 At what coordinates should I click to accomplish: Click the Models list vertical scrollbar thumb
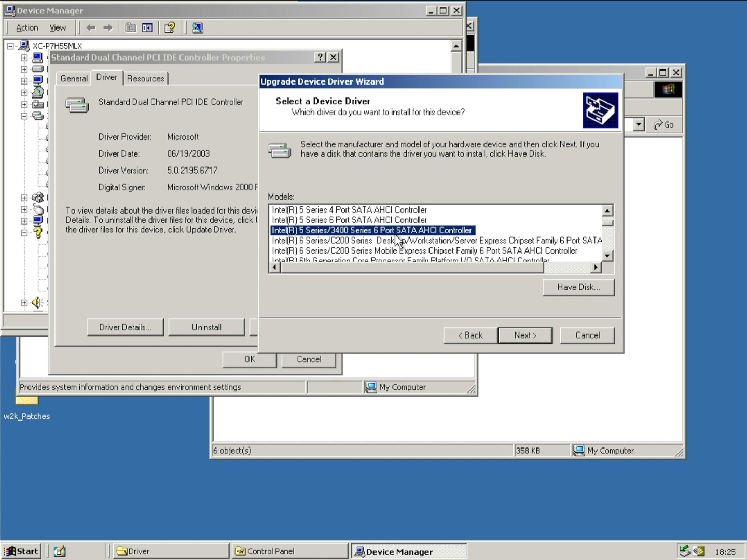(x=607, y=222)
